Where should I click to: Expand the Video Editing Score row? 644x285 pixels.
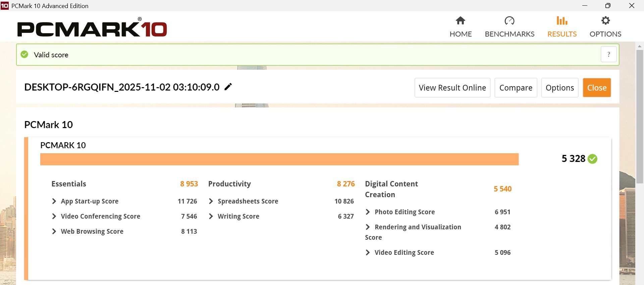(368, 252)
